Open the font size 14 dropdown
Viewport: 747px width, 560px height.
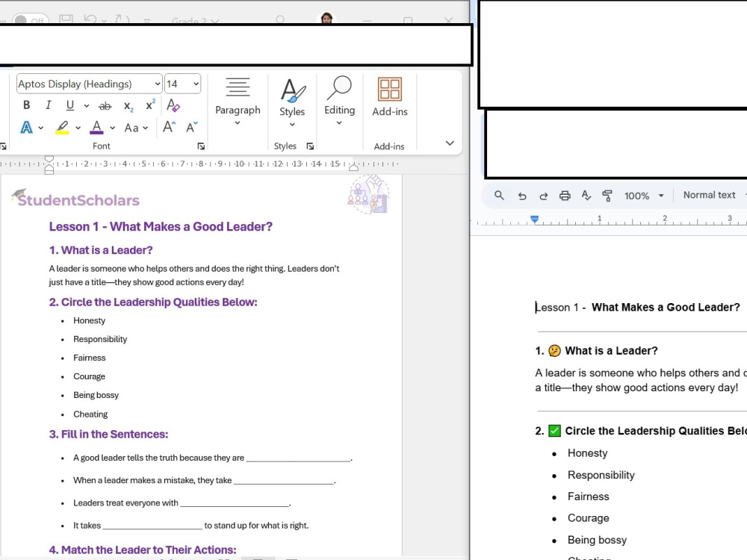coord(196,84)
